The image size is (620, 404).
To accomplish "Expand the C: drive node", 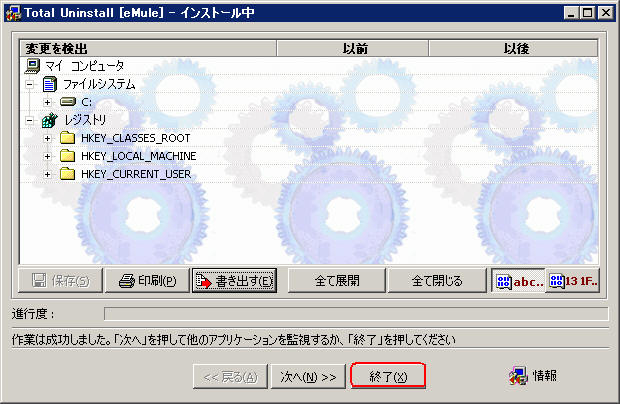I will pyautogui.click(x=47, y=102).
